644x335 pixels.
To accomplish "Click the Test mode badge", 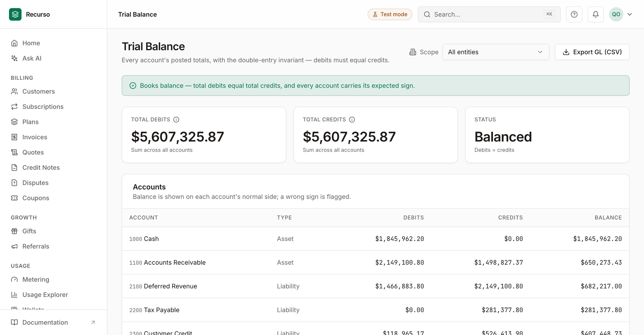I will 390,15.
